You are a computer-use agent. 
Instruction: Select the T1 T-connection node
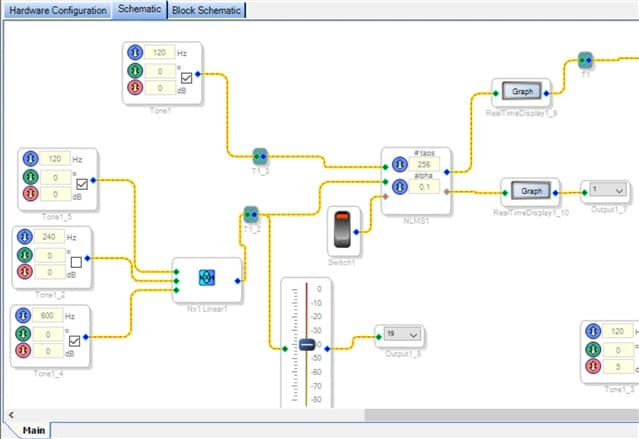585,60
